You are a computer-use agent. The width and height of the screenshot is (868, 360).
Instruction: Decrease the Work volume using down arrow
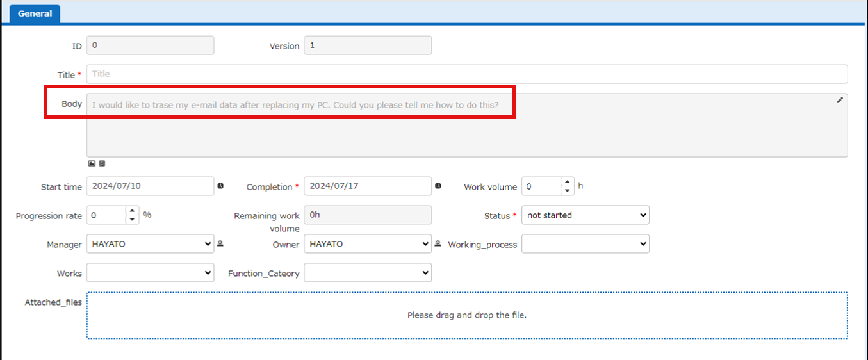point(567,191)
